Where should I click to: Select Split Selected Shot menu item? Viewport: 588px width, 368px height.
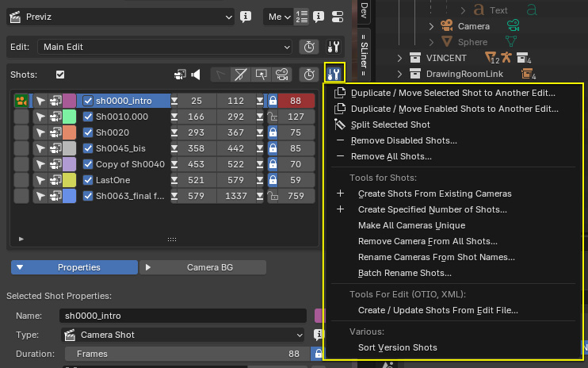tap(391, 125)
